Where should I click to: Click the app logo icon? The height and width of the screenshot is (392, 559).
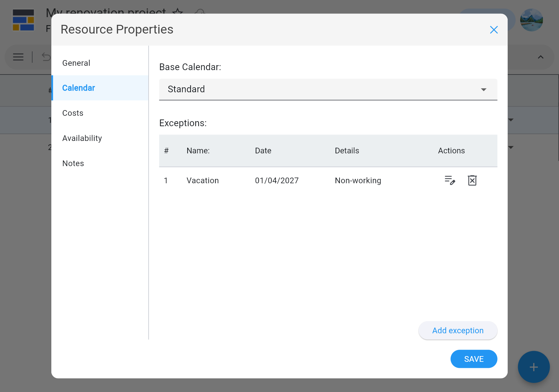coord(23,20)
